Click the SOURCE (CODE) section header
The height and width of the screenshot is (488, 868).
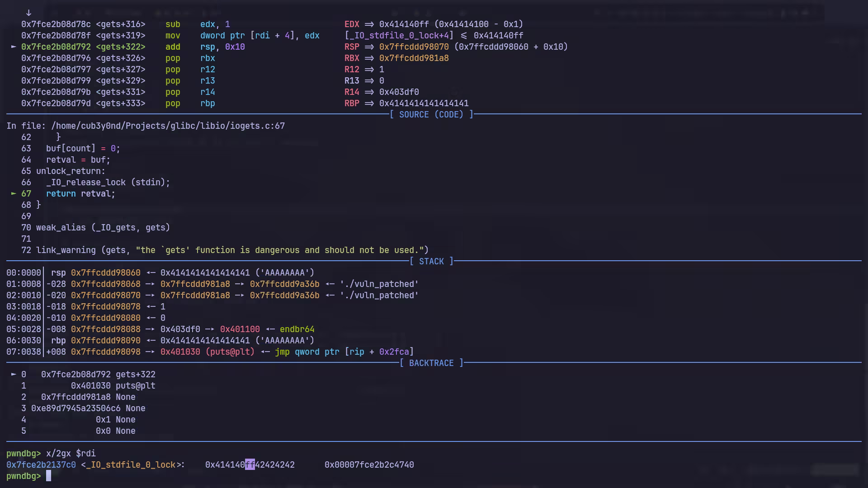pyautogui.click(x=431, y=114)
